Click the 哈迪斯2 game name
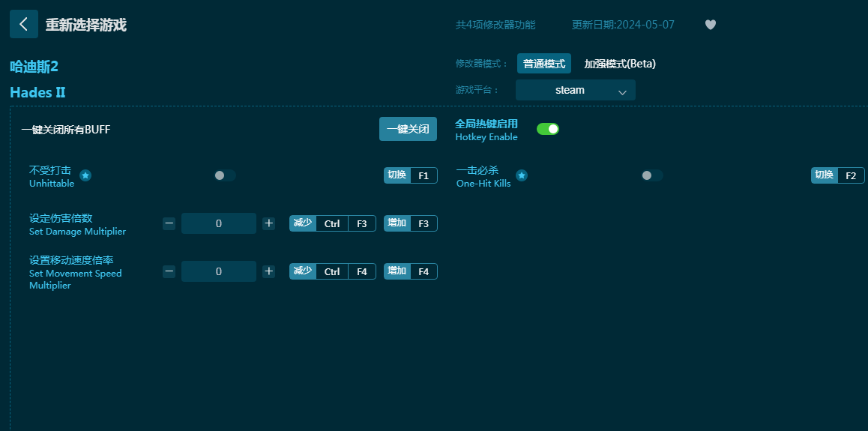Screen dimensions: 868x431 34,67
